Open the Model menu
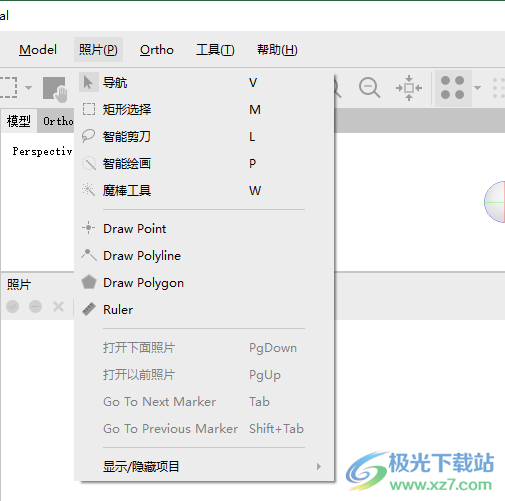The image size is (505, 501). pos(38,50)
